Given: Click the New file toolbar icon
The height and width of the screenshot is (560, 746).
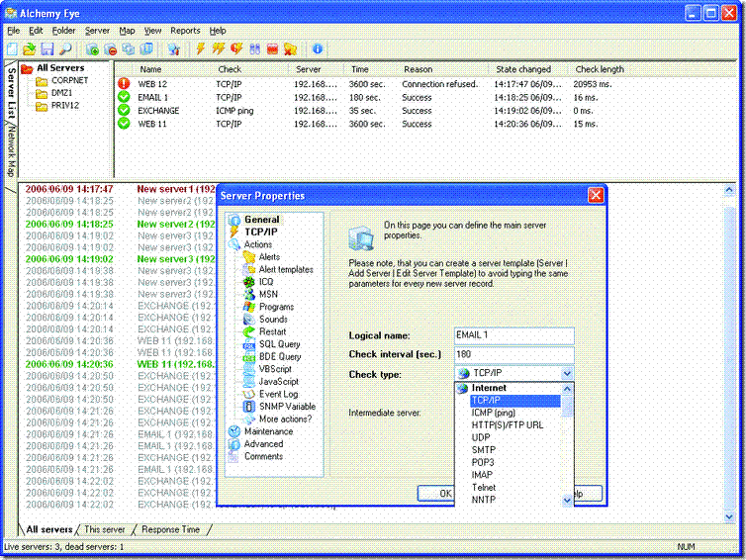Looking at the screenshot, I should pyautogui.click(x=12, y=49).
